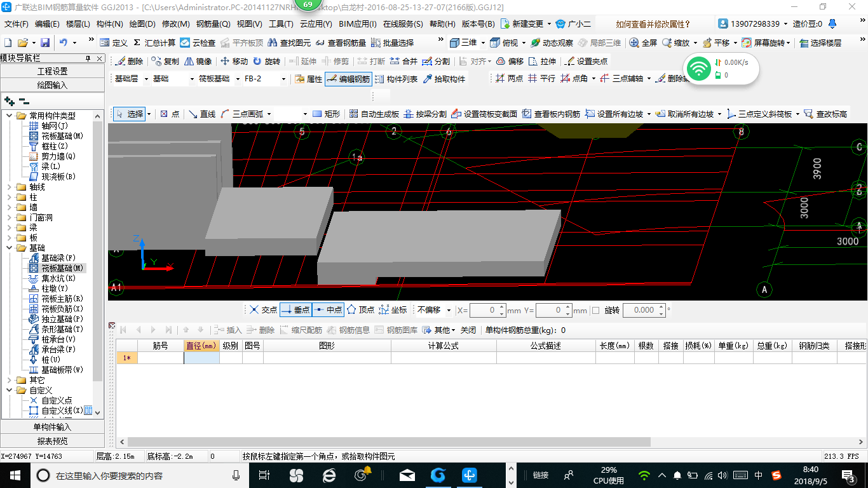Collapse the 常用构件类型 tree node
Viewport: 868px width, 488px height.
[x=10, y=116]
